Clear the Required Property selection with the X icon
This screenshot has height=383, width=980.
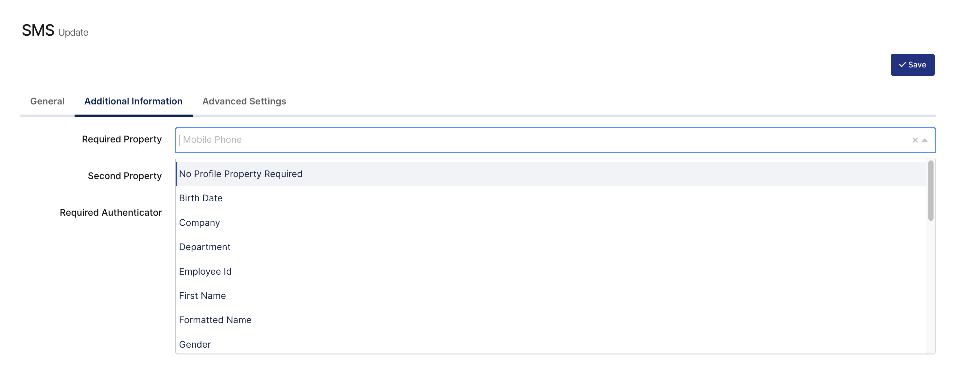pyautogui.click(x=915, y=140)
